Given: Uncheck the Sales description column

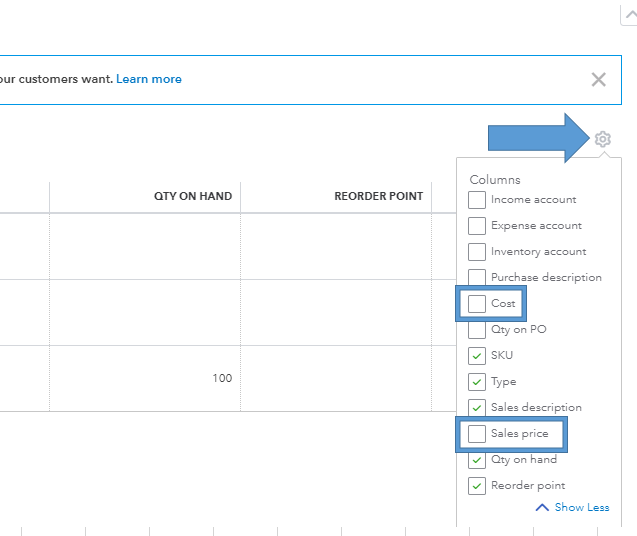Looking at the screenshot, I should point(477,407).
